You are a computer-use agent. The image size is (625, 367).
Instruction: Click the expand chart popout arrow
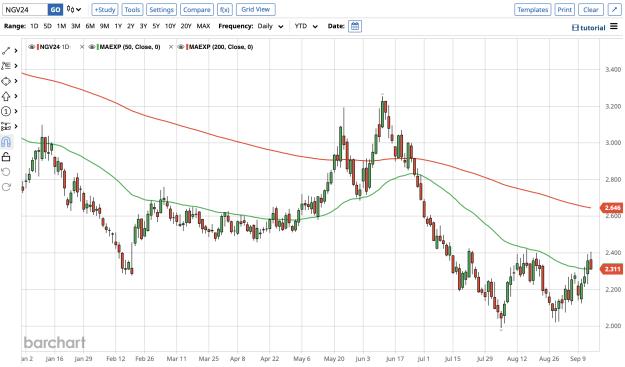pos(614,10)
